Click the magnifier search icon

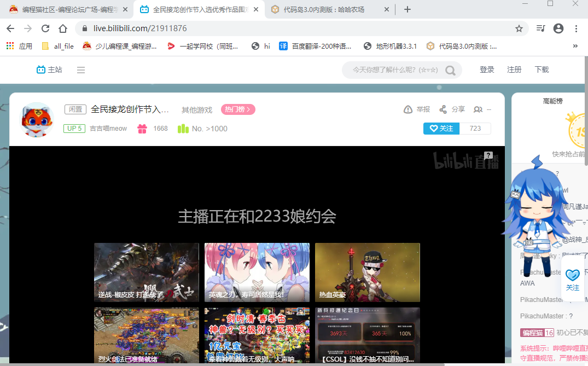(450, 70)
